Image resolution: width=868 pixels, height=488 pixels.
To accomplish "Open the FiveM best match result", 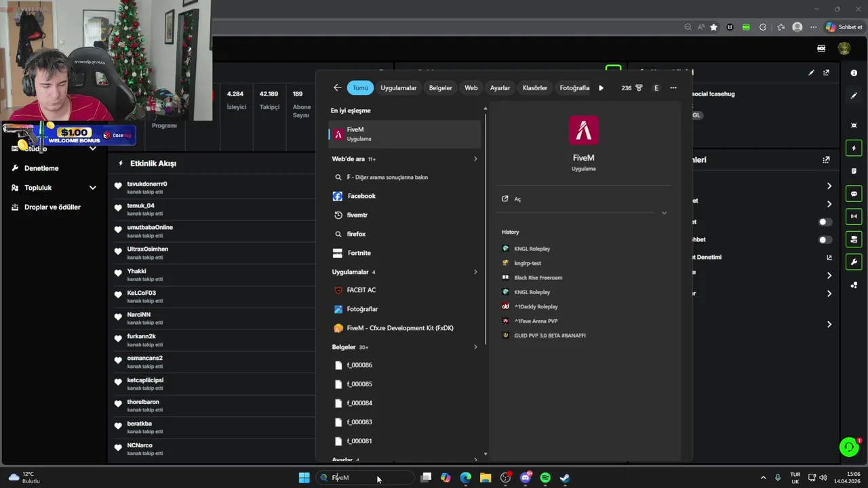I will click(405, 134).
